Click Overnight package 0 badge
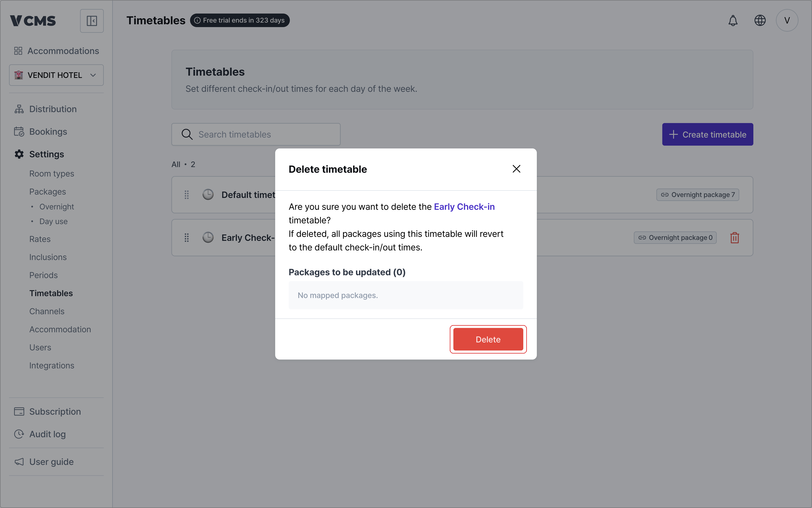This screenshot has height=508, width=812. coord(675,237)
